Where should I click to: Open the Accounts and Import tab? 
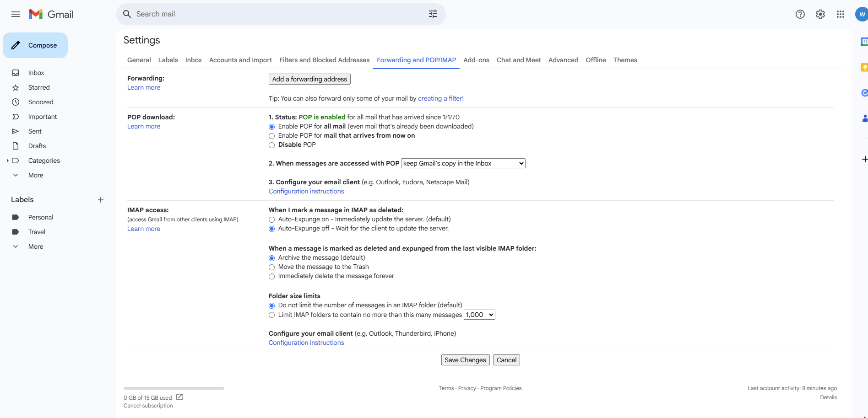tap(240, 60)
